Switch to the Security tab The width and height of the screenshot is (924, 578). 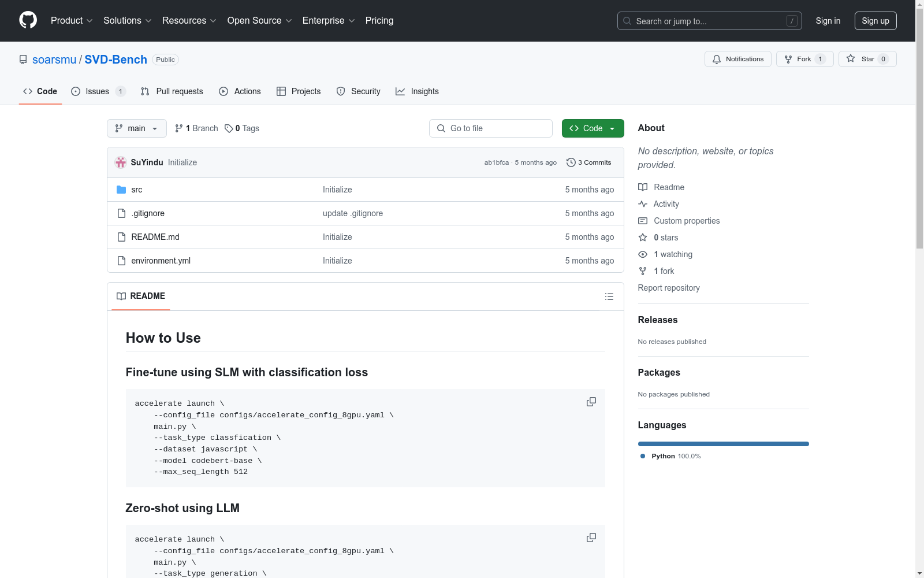click(358, 91)
